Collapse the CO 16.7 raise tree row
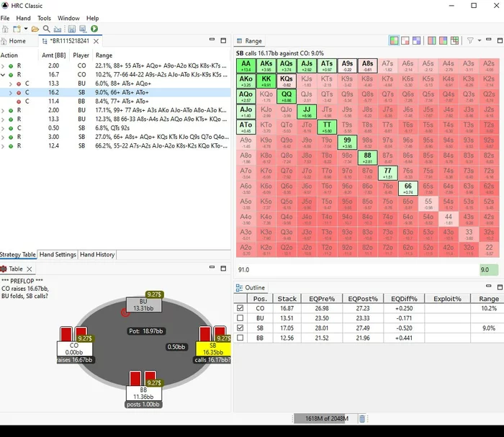This screenshot has height=437, width=504. 3,75
